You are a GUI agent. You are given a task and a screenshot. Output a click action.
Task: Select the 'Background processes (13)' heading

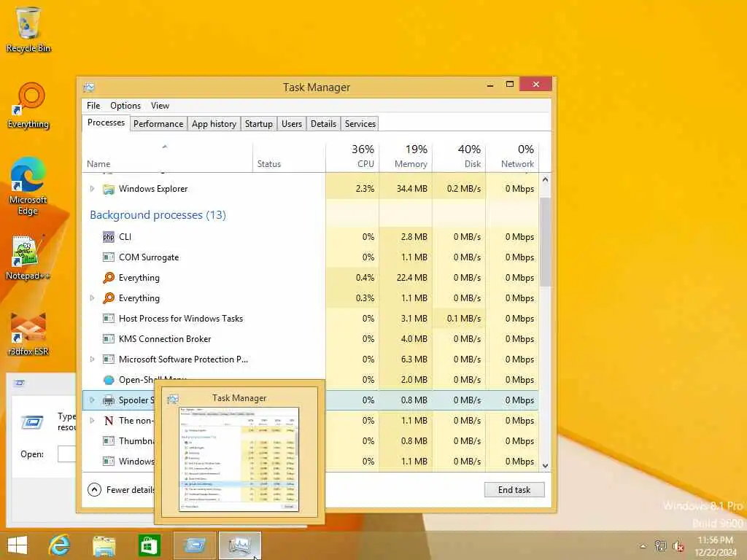[158, 215]
